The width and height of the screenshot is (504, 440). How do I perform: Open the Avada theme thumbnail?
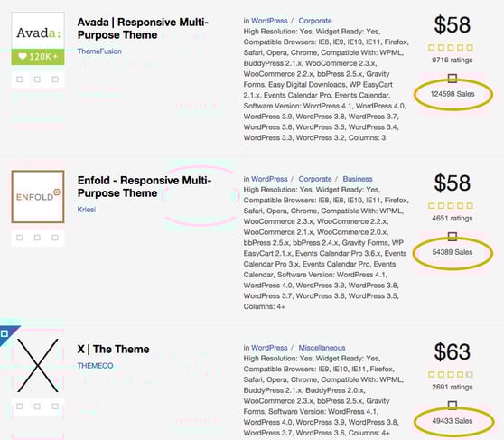tap(38, 38)
